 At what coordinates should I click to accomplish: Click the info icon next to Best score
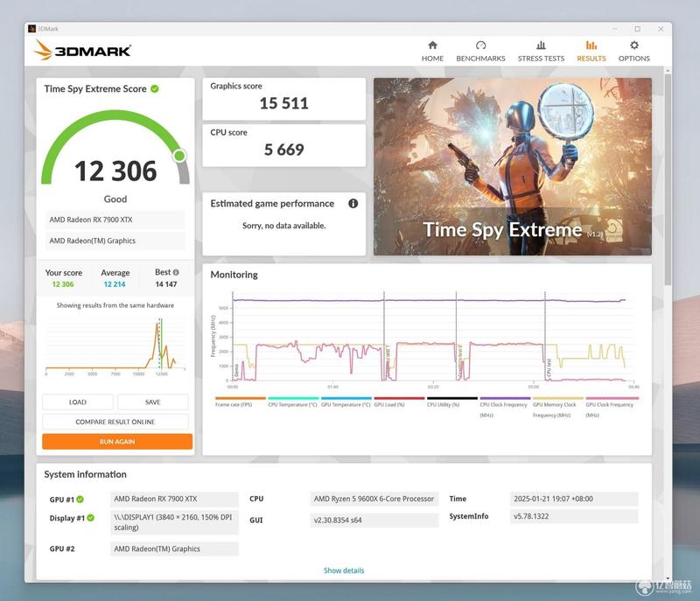176,272
